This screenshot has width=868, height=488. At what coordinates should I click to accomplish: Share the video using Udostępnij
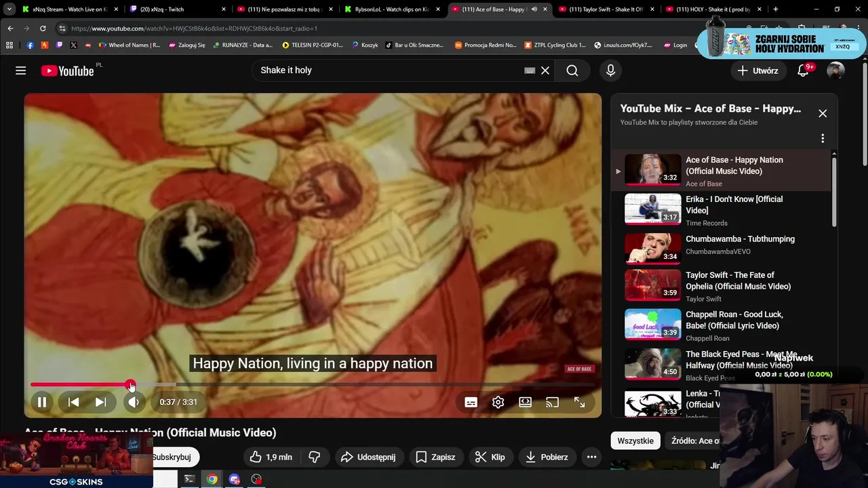tap(368, 457)
